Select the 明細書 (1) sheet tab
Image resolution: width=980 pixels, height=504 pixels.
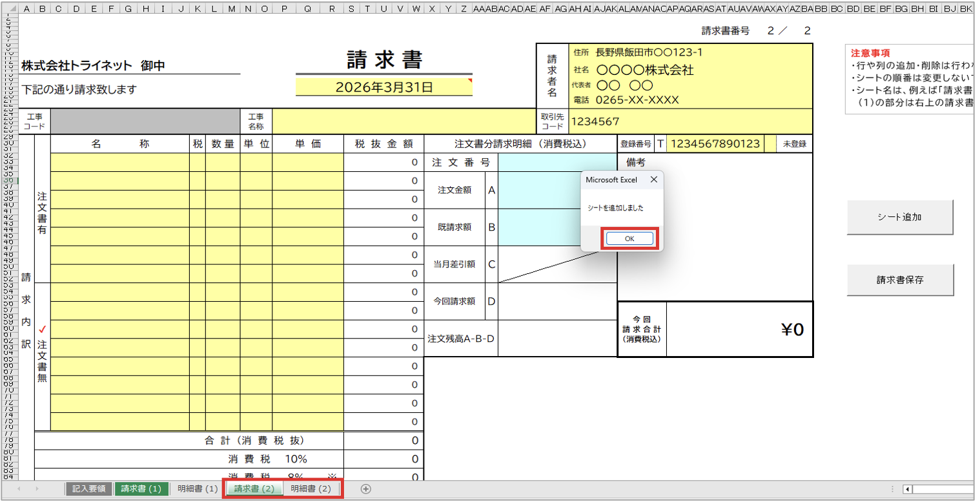coord(198,489)
